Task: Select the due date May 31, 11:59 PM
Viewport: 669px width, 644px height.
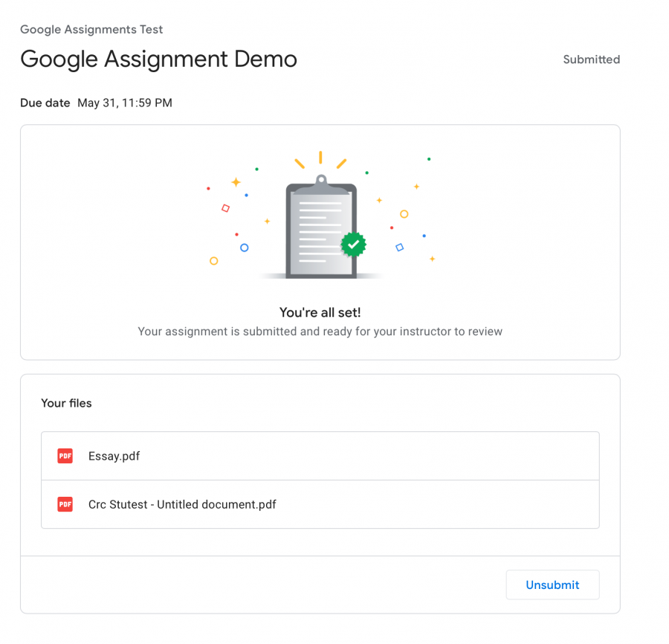Action: 125,103
